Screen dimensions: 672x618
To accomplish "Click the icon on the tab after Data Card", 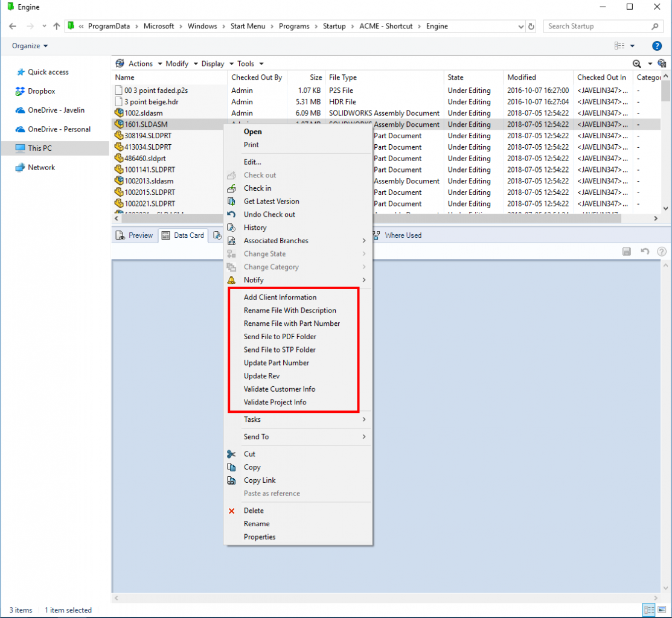I will tap(217, 235).
